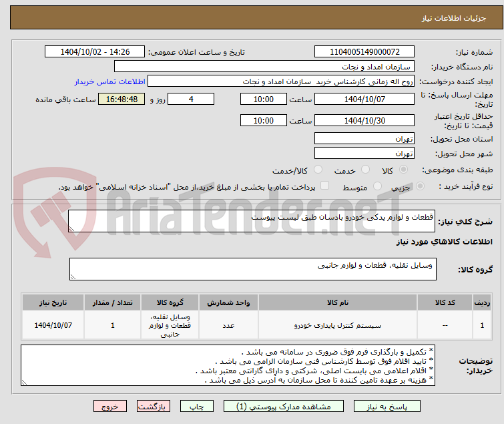The height and width of the screenshot is (424, 504).
Task: Select the 'متوسط' purchase type radio
Action: click(377, 186)
